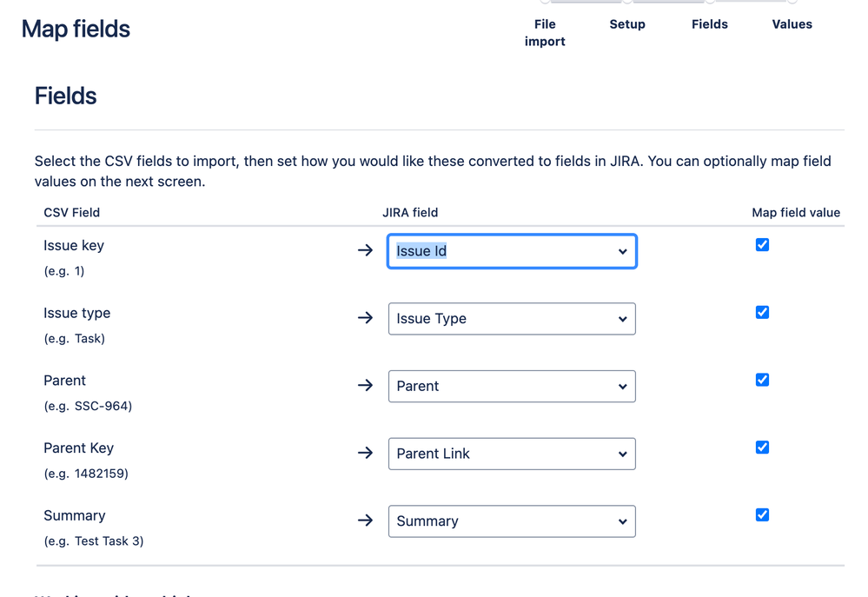Disable Map field value for Summary
Image resolution: width=868 pixels, height=597 pixels.
[x=762, y=514]
